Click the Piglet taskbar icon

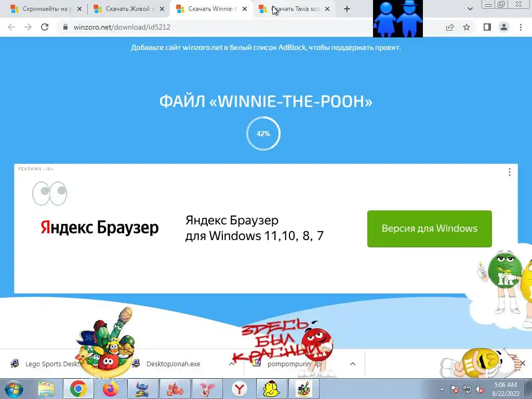coord(207,389)
